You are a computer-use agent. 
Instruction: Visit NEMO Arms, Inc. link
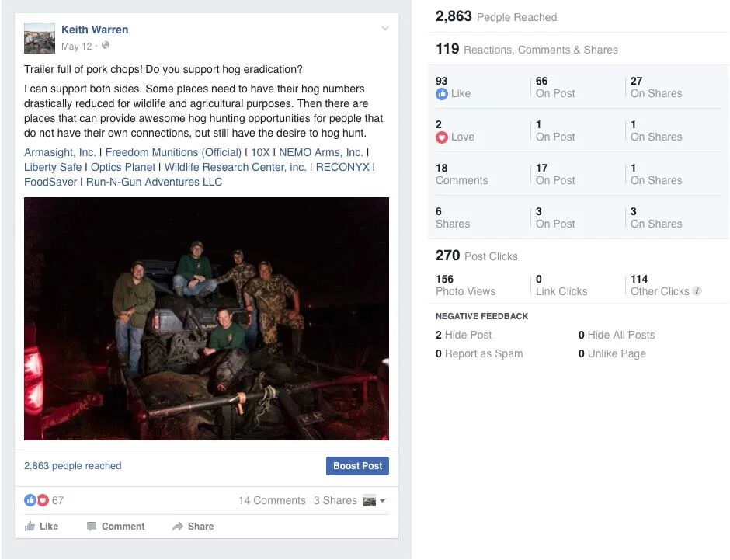pyautogui.click(x=321, y=153)
